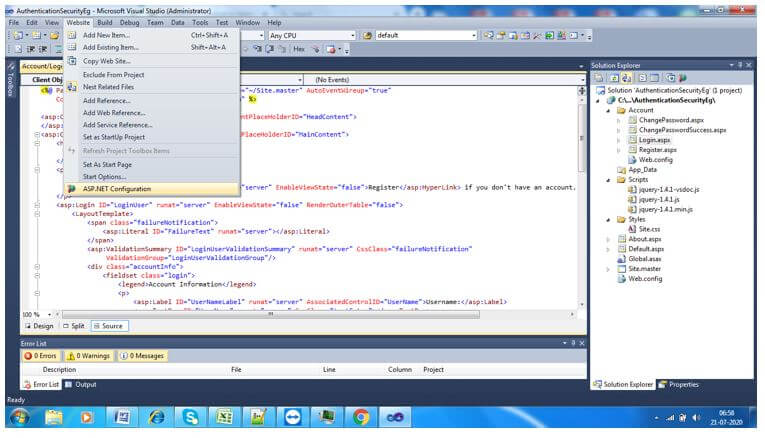This screenshot has width=765, height=438.
Task: Switch to Split view
Action: click(74, 326)
